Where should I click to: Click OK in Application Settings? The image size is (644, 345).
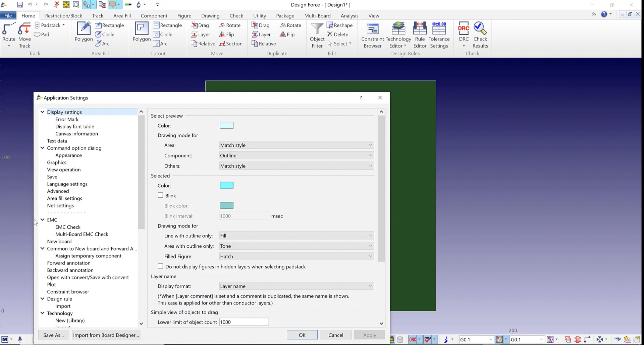click(302, 335)
